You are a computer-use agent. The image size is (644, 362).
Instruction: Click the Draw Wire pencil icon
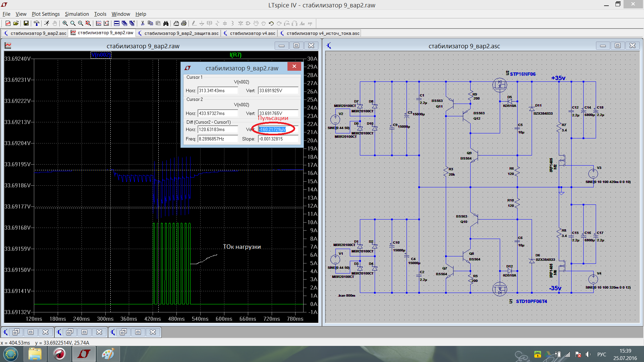[x=194, y=23]
